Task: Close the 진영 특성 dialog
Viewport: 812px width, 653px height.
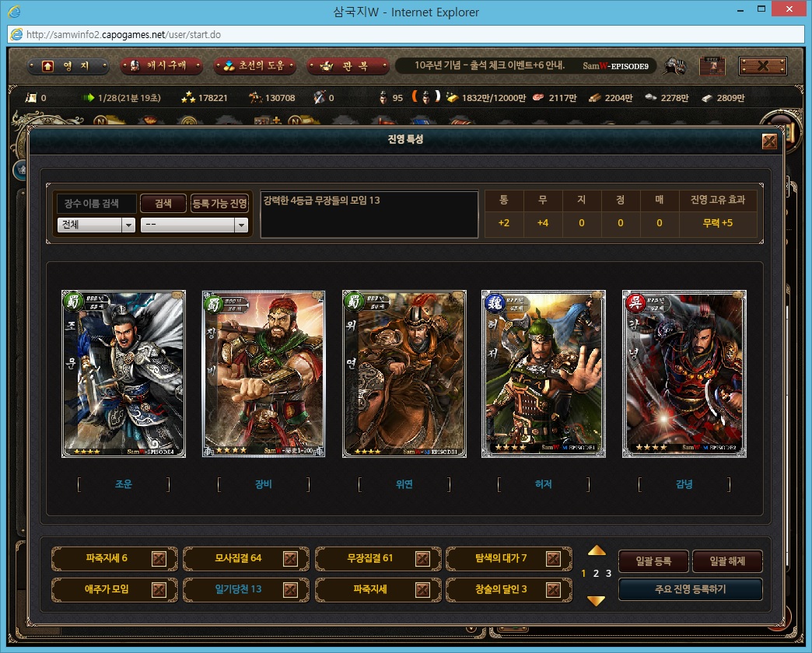Action: click(769, 141)
